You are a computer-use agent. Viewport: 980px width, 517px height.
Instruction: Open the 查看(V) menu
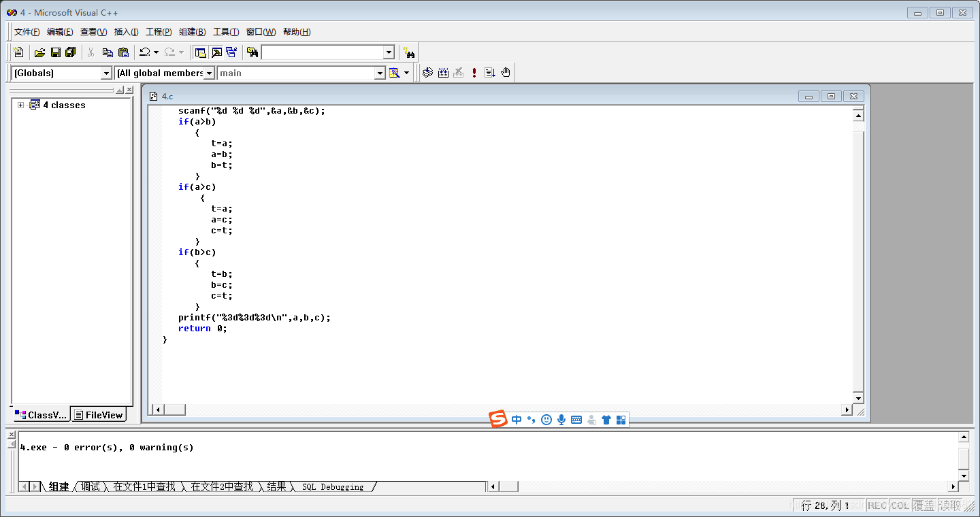point(93,32)
